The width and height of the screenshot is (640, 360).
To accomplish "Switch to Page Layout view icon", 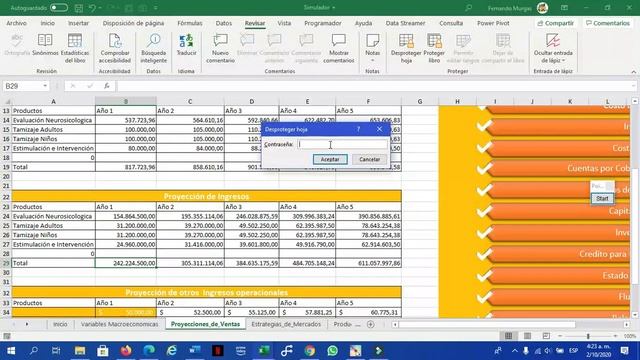I will [x=527, y=336].
